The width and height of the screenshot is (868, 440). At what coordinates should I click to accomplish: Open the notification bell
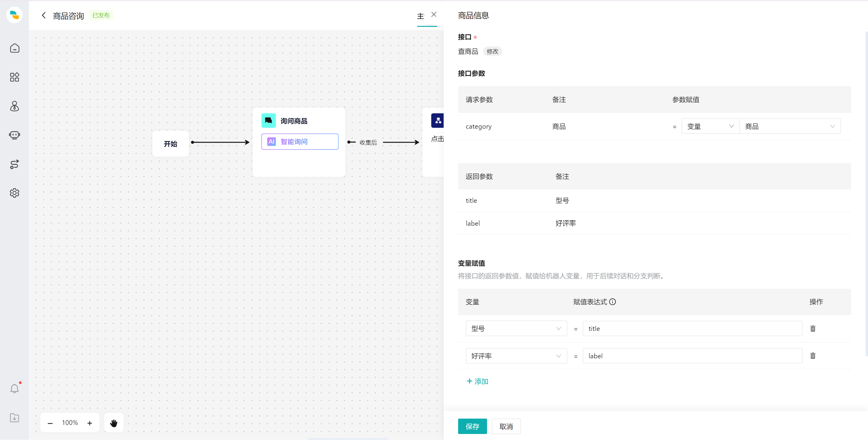pyautogui.click(x=14, y=388)
